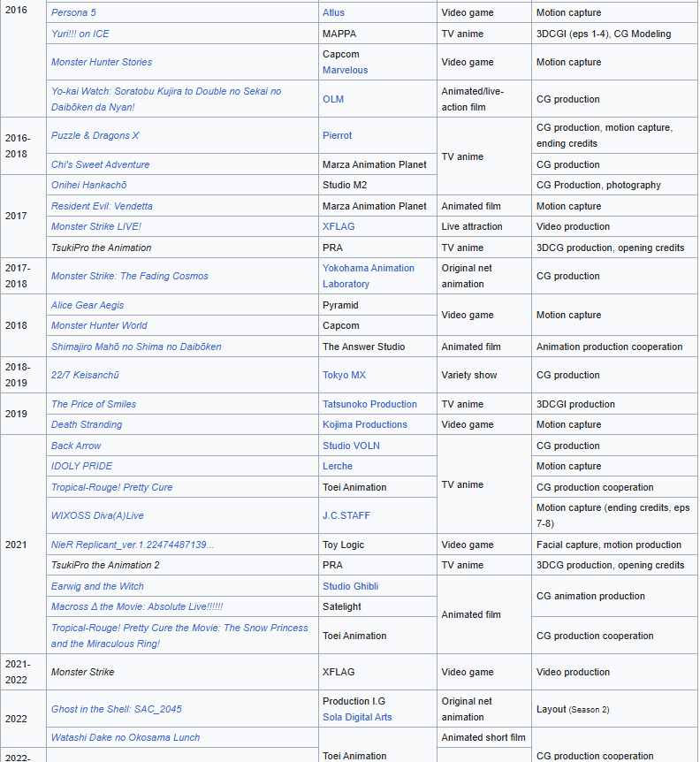
Task: Open the Monster Strike LIVE! link
Action: pyautogui.click(x=96, y=226)
